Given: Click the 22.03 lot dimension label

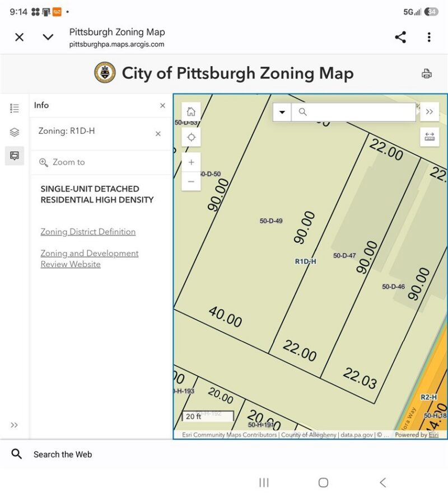Looking at the screenshot, I should (x=360, y=378).
